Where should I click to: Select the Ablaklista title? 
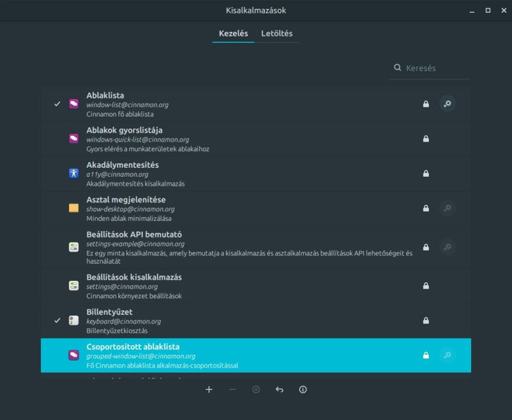click(x=105, y=95)
